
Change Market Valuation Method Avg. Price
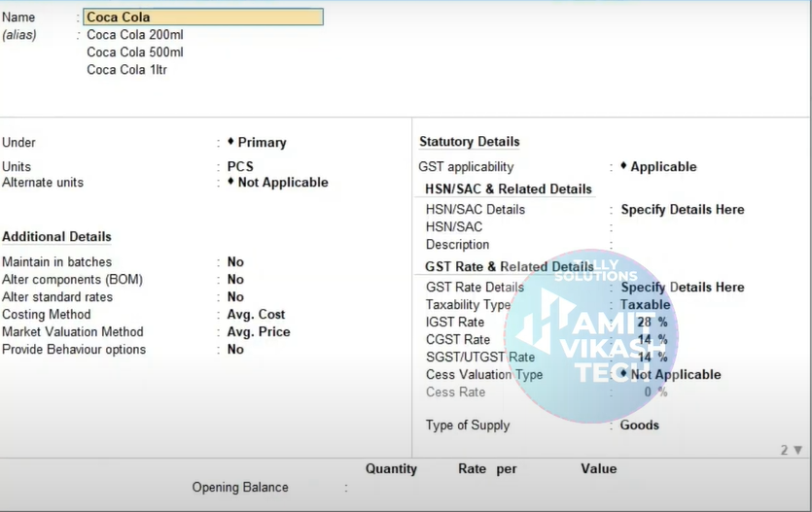point(259,332)
